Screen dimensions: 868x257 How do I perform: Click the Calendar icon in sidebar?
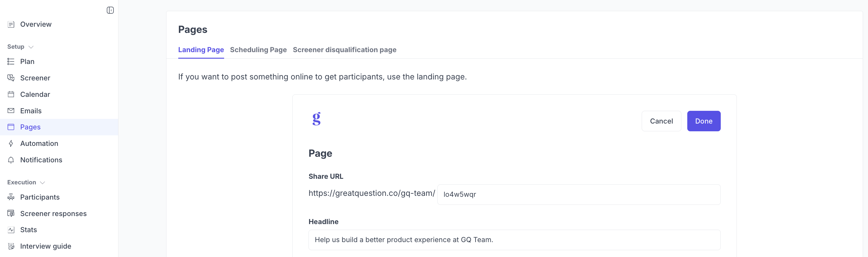click(11, 94)
